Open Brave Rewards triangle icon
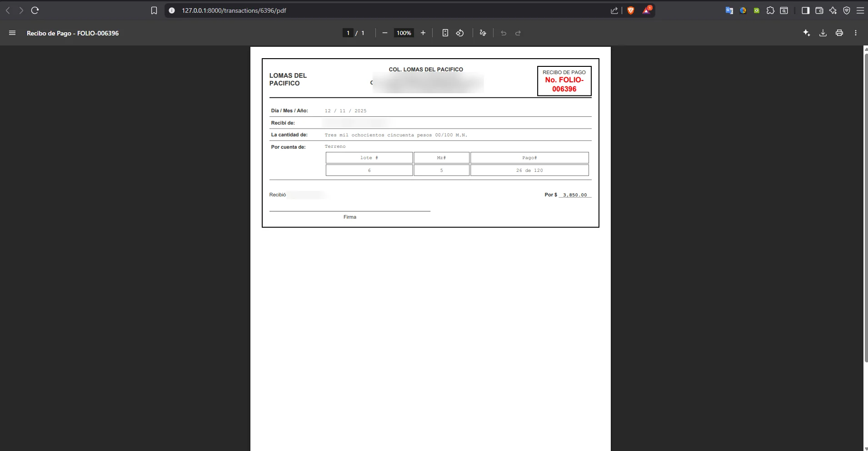The image size is (868, 451). [x=647, y=10]
